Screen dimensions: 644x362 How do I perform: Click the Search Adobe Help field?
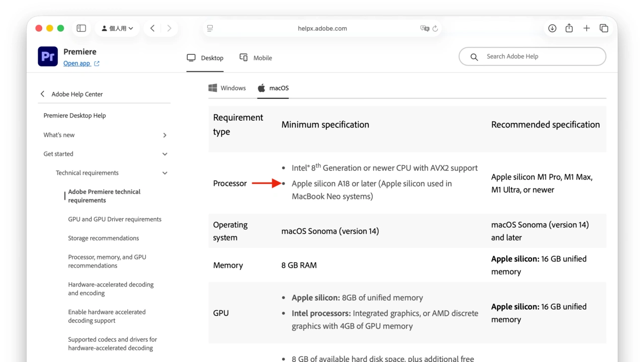click(538, 57)
